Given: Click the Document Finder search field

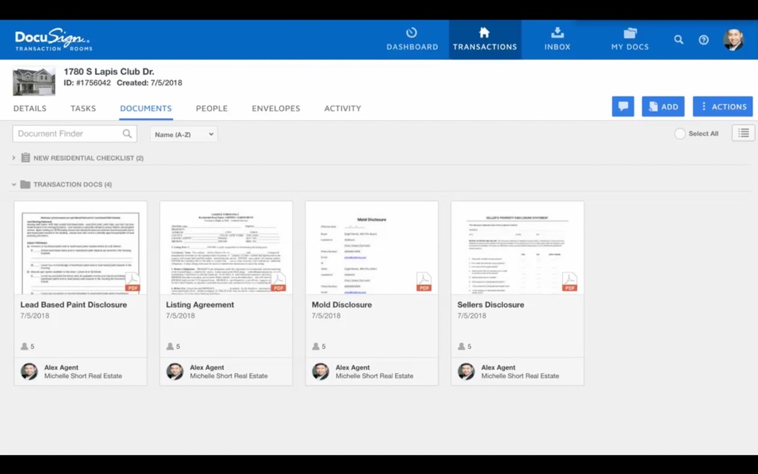Looking at the screenshot, I should click(x=66, y=134).
